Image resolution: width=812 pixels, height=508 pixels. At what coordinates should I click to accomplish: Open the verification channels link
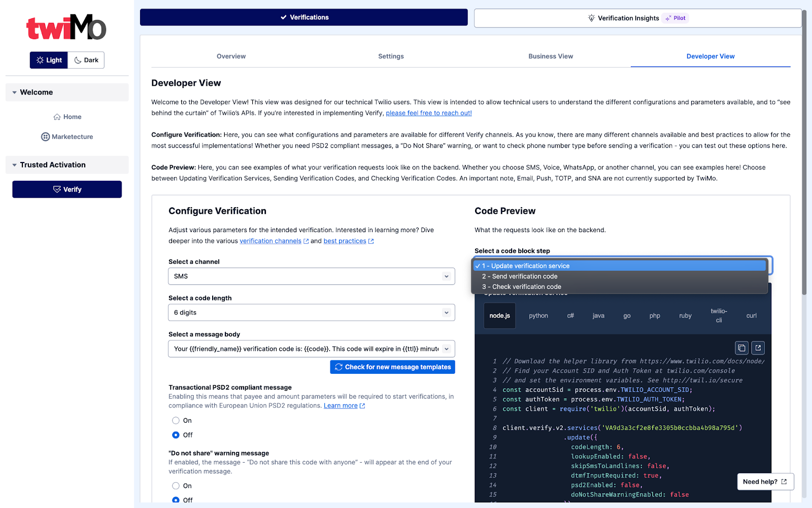[270, 241]
